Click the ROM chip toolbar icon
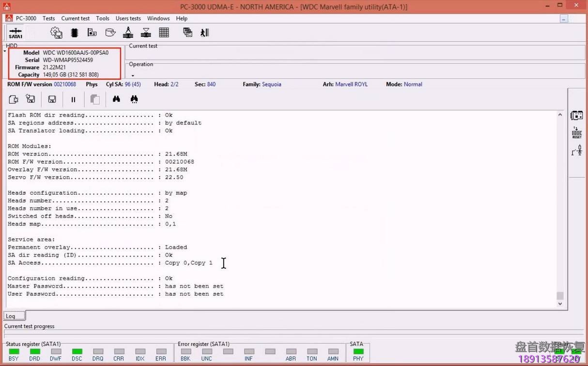This screenshot has height=366, width=588. tap(74, 32)
